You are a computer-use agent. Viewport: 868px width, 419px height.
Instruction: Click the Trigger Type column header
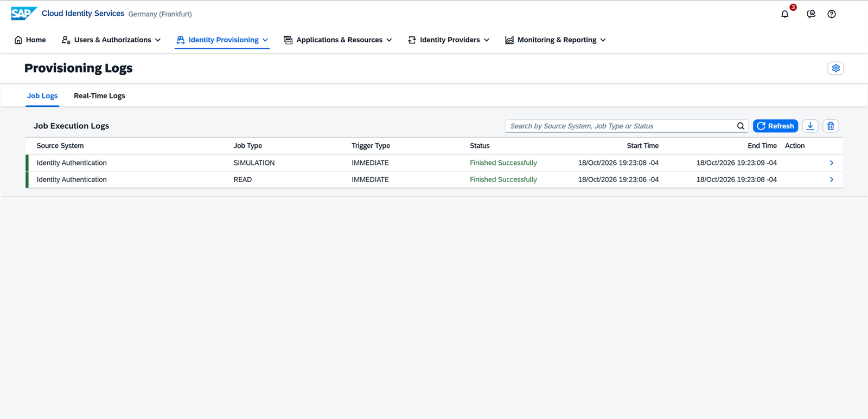click(371, 146)
